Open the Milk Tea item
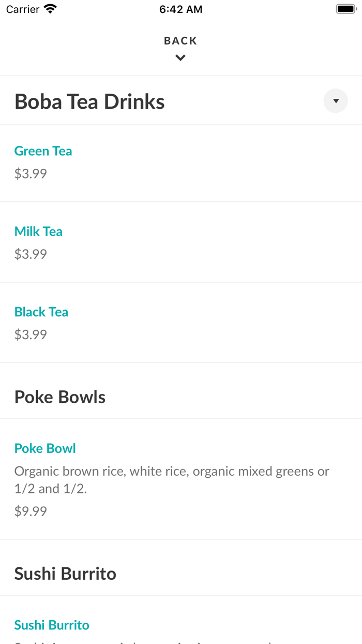This screenshot has width=362, height=644. (x=38, y=231)
